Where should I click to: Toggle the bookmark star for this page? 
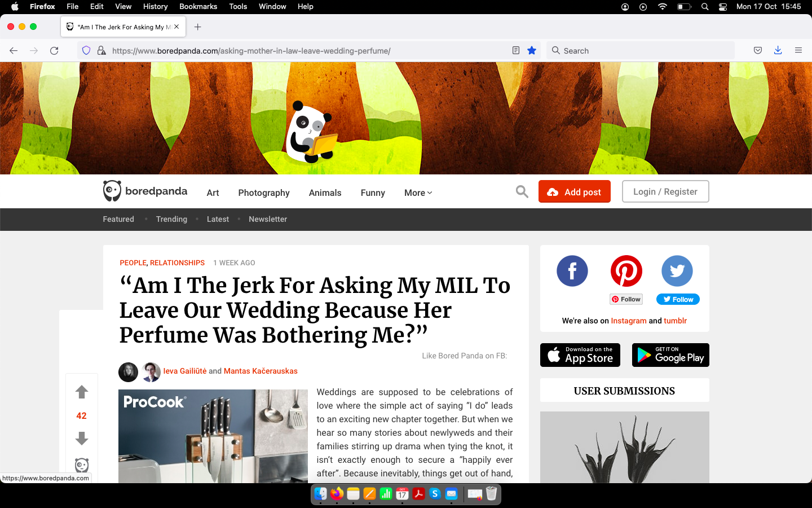[532, 50]
